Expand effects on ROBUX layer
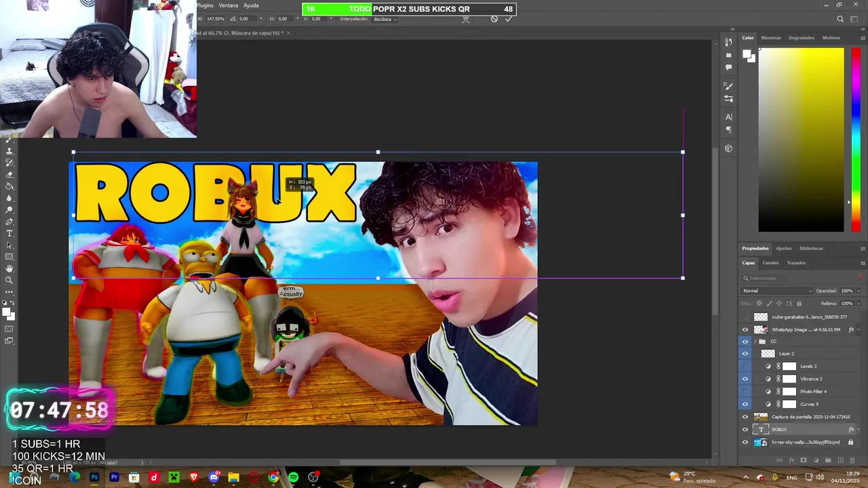The image size is (868, 488). tap(859, 429)
